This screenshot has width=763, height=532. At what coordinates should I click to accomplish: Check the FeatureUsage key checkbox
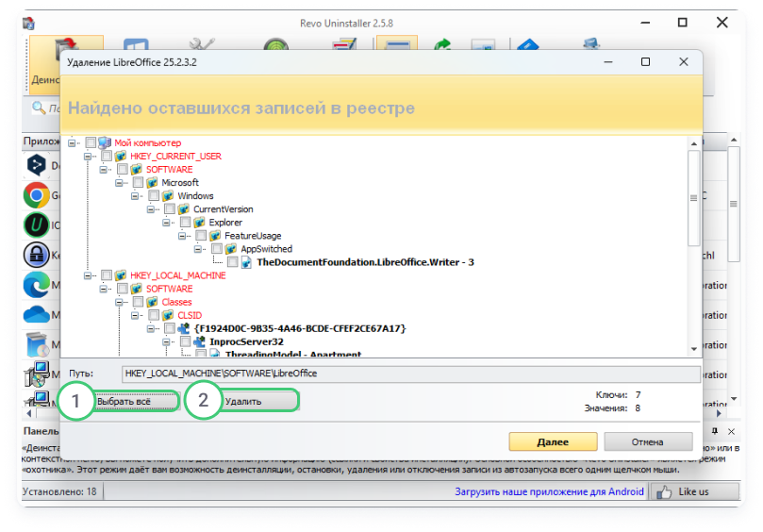(201, 236)
